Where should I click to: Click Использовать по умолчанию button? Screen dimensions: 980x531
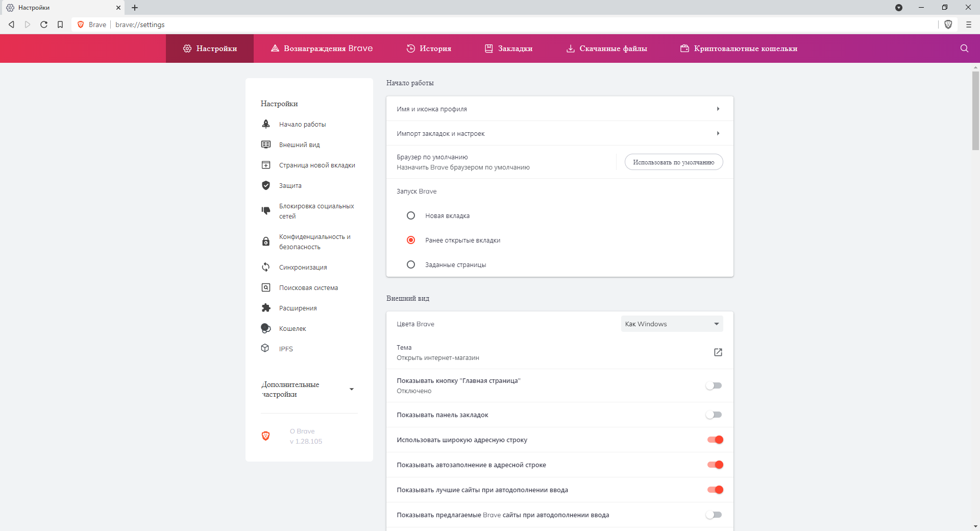(674, 162)
